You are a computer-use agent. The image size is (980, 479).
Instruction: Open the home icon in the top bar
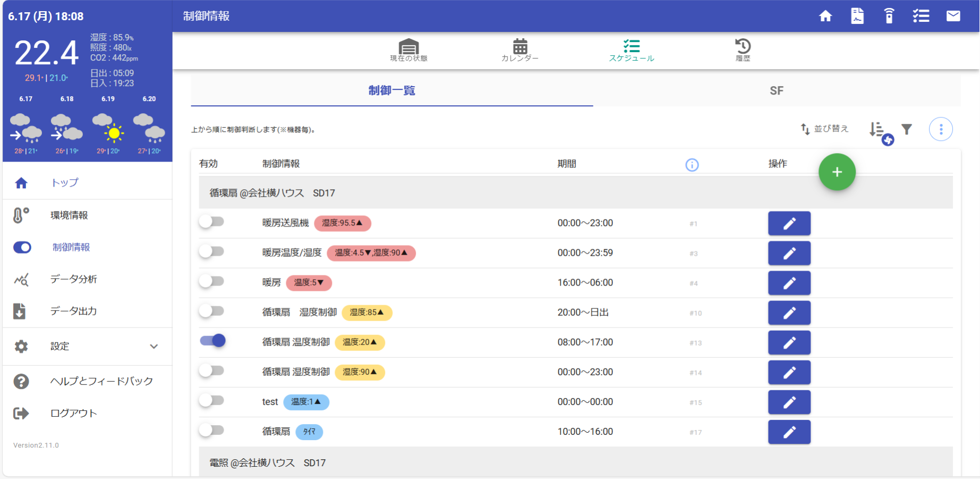(x=825, y=16)
